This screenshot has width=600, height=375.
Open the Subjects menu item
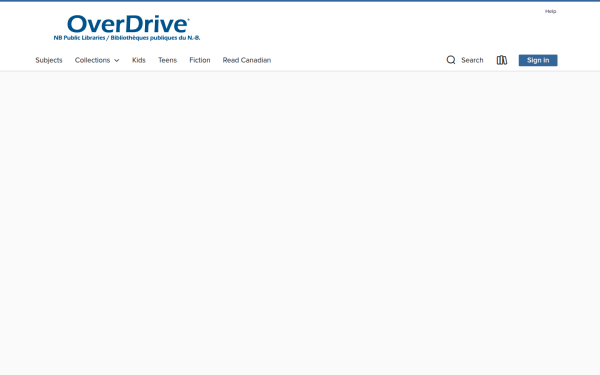[x=49, y=60]
